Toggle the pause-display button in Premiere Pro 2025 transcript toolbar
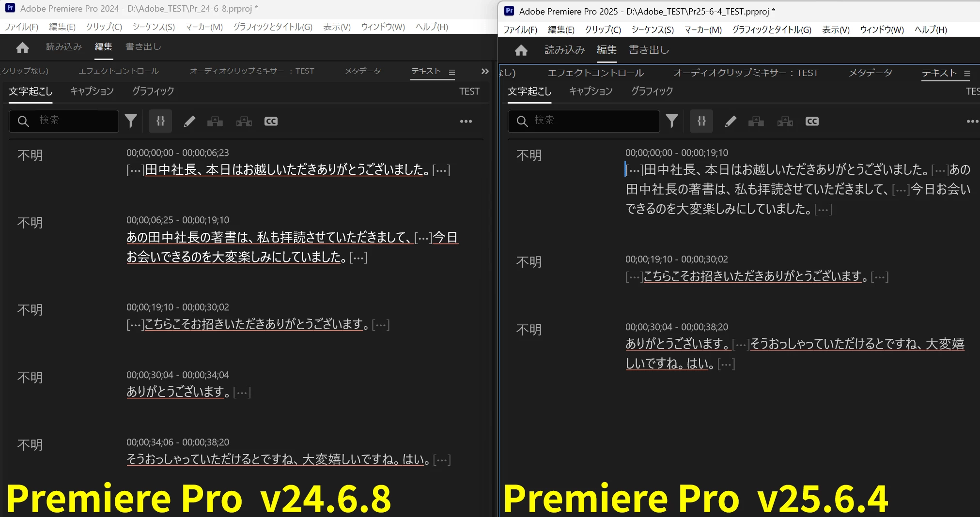The image size is (980, 517). point(701,121)
